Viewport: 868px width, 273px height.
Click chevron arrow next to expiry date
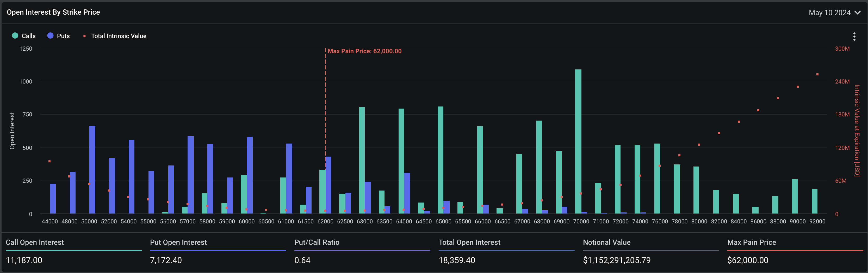click(x=858, y=13)
